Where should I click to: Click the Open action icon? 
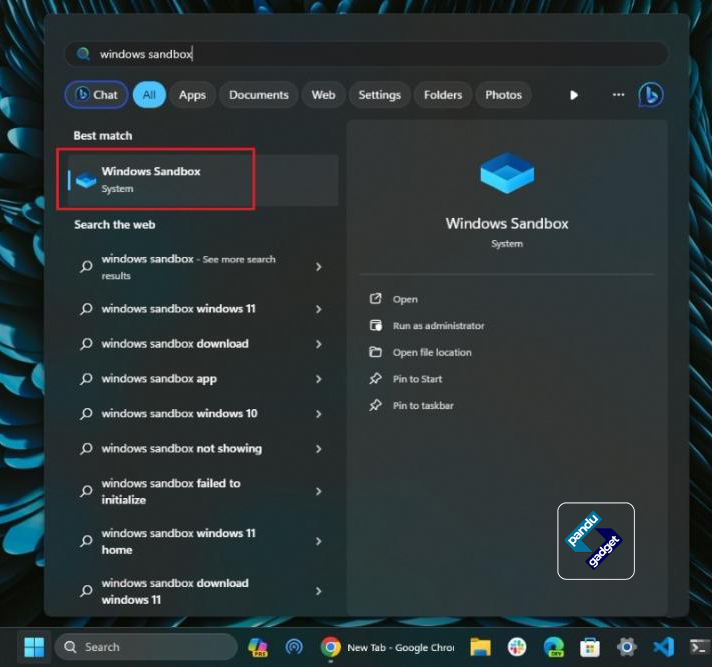pyautogui.click(x=376, y=299)
